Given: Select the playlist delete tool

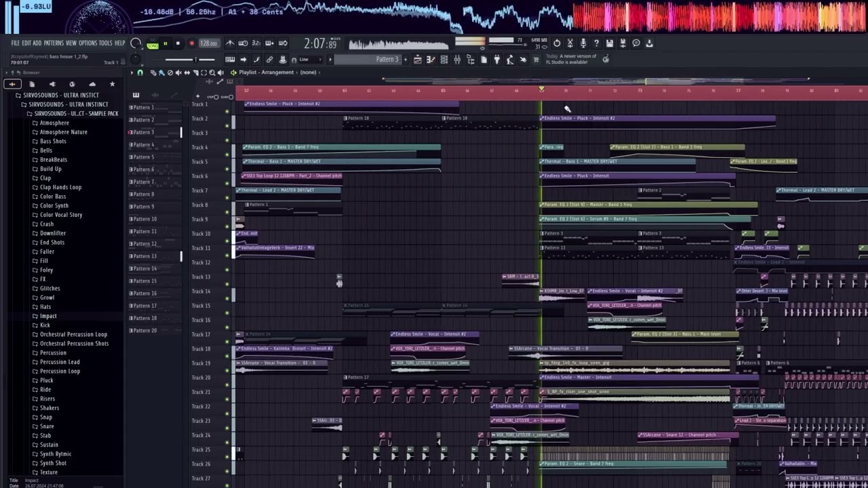Looking at the screenshot, I should pos(170,73).
